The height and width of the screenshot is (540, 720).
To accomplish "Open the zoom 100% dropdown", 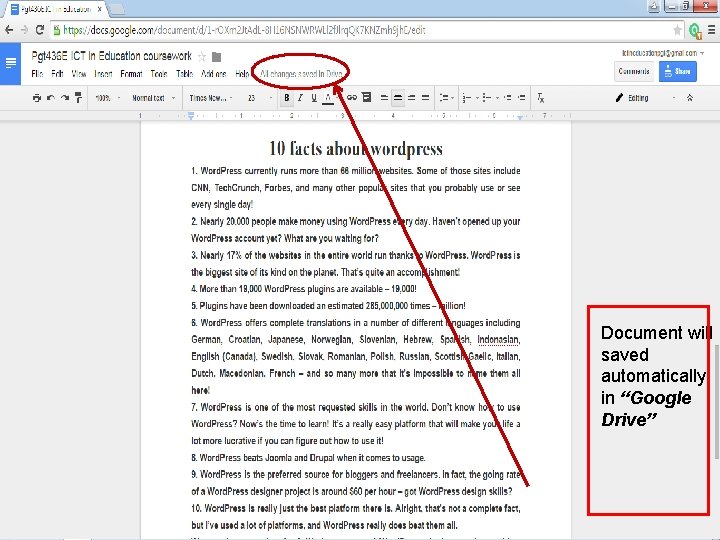I will (107, 98).
